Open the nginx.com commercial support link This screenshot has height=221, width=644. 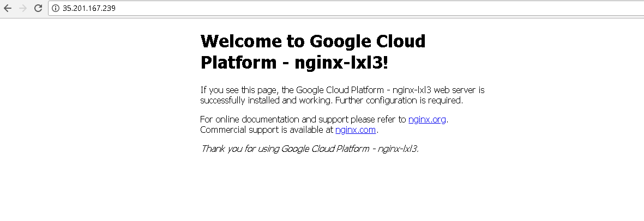(x=356, y=130)
